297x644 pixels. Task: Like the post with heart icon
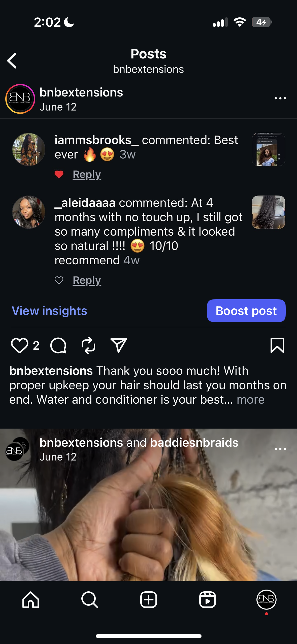[x=19, y=345]
